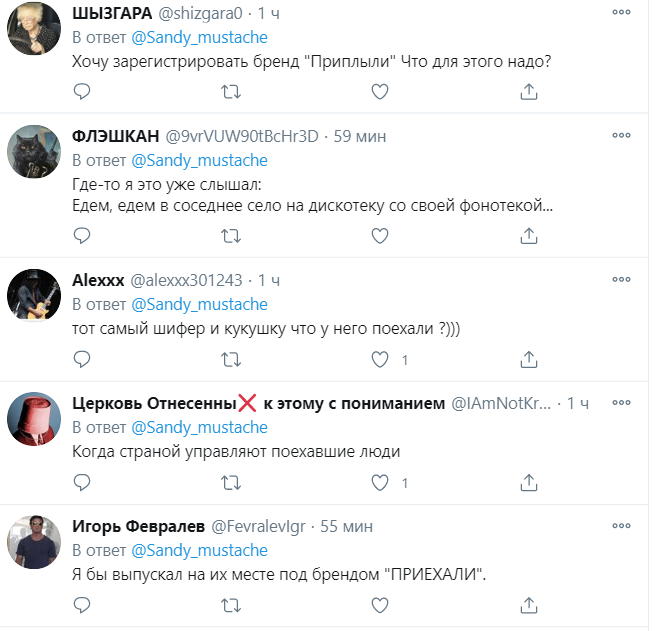This screenshot has width=660, height=631.
Task: Retweet Alexxx's tweet
Action: pos(231,359)
